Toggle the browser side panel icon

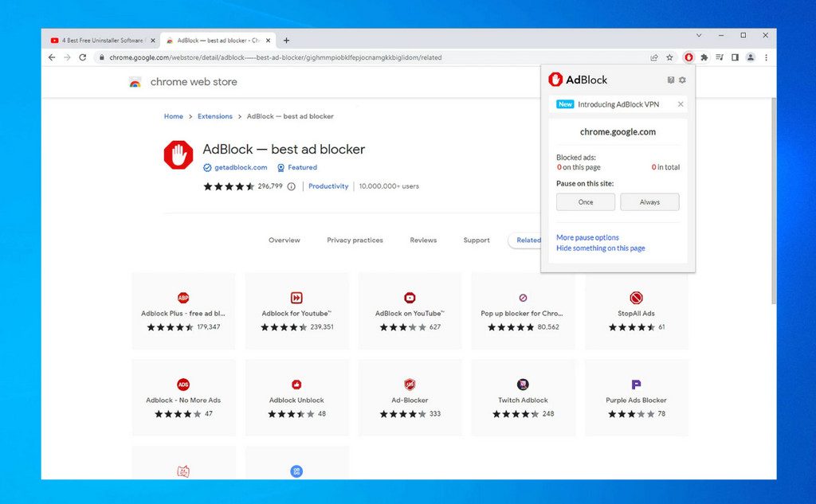click(x=735, y=57)
